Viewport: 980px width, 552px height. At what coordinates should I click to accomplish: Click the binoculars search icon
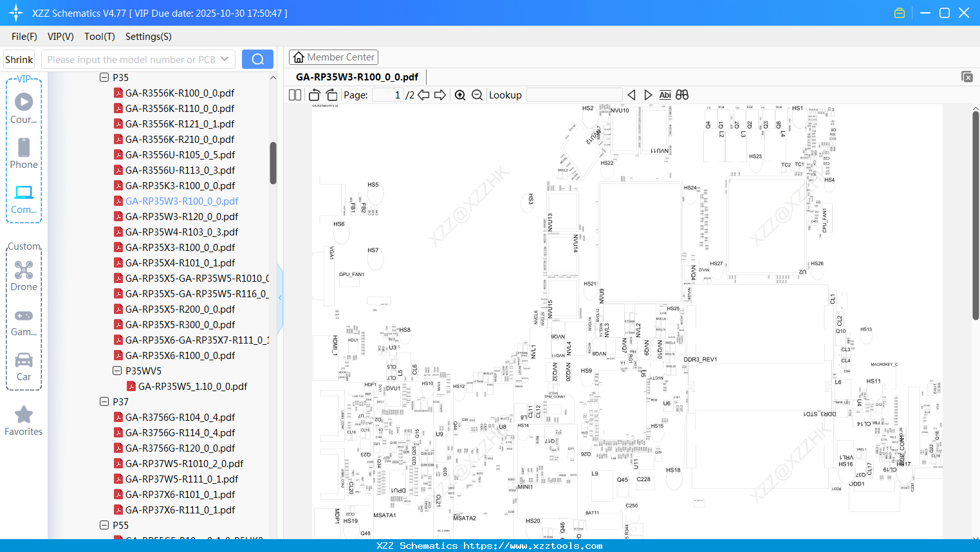(x=682, y=95)
